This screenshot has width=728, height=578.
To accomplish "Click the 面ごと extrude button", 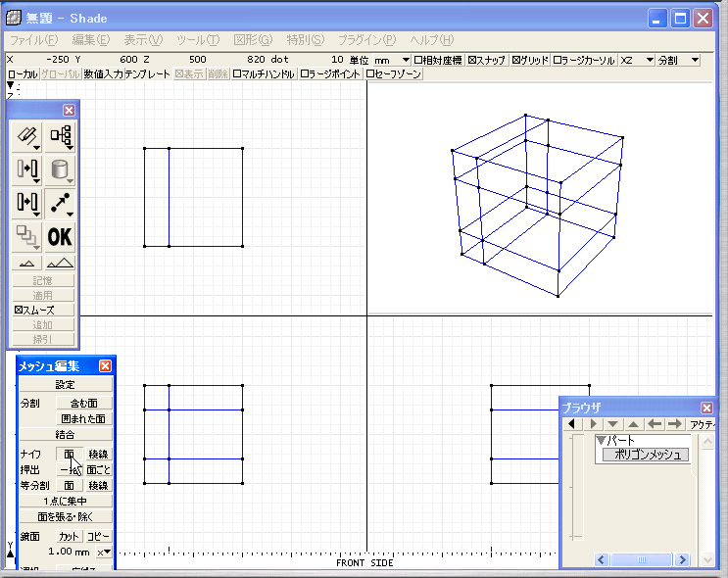I will point(98,470).
